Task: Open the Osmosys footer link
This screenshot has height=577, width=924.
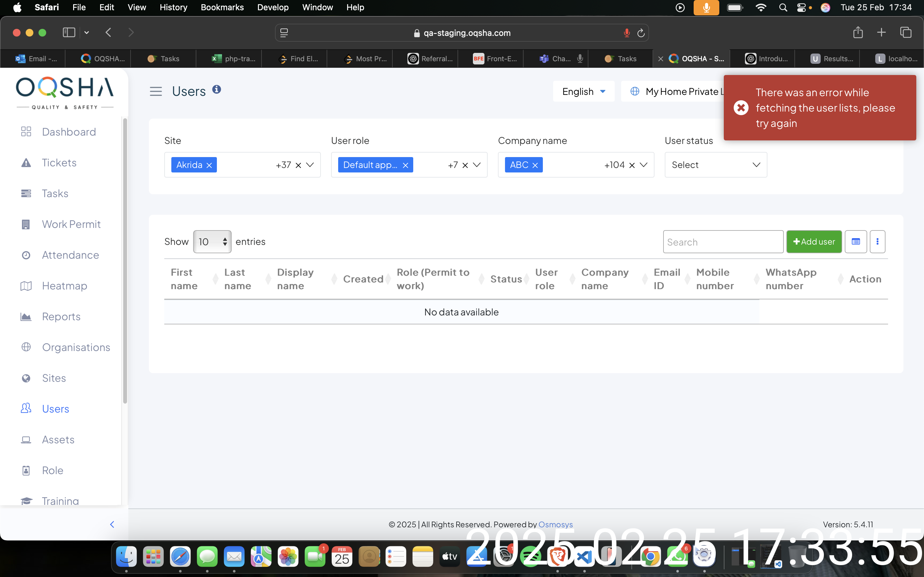Action: pyautogui.click(x=555, y=524)
